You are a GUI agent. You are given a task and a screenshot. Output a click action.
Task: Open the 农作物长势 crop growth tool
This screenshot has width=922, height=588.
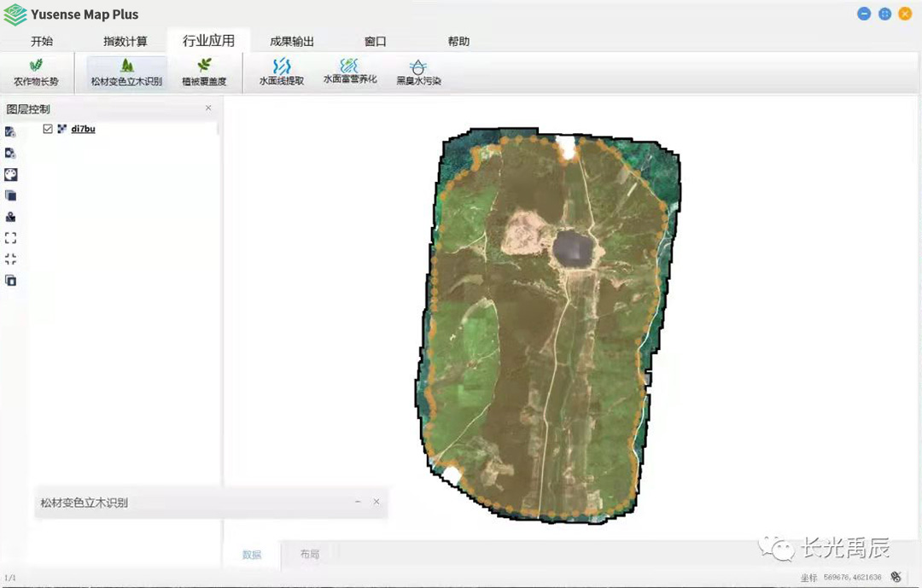click(36, 73)
